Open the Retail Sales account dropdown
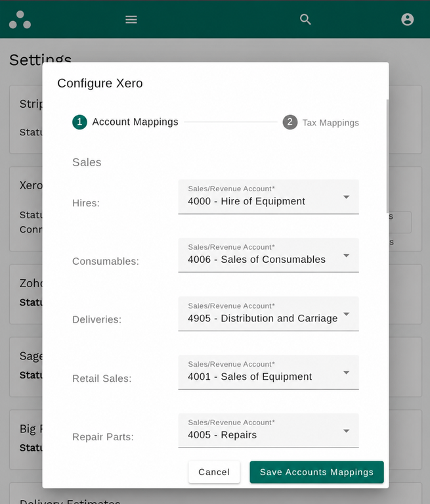The image size is (430, 504). [x=268, y=372]
